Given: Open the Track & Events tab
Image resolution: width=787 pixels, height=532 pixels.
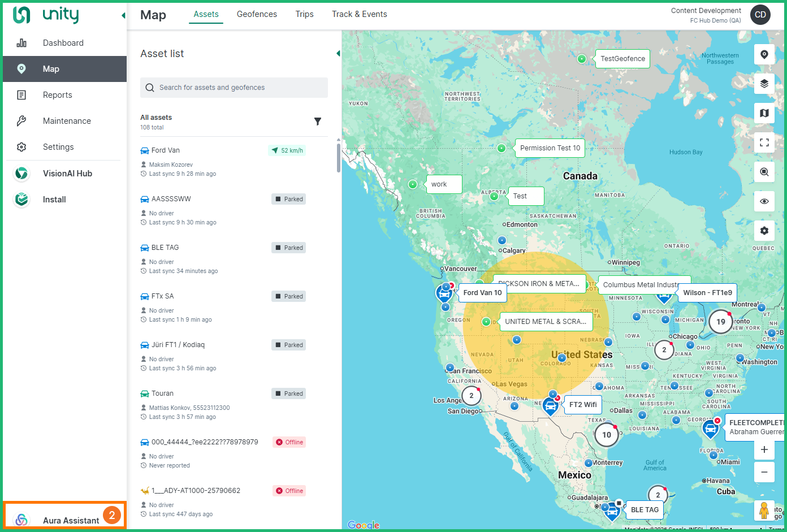Looking at the screenshot, I should [359, 14].
